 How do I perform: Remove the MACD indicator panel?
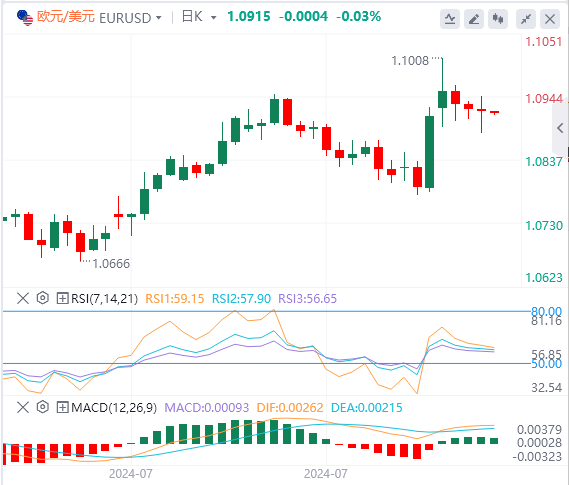pos(23,407)
